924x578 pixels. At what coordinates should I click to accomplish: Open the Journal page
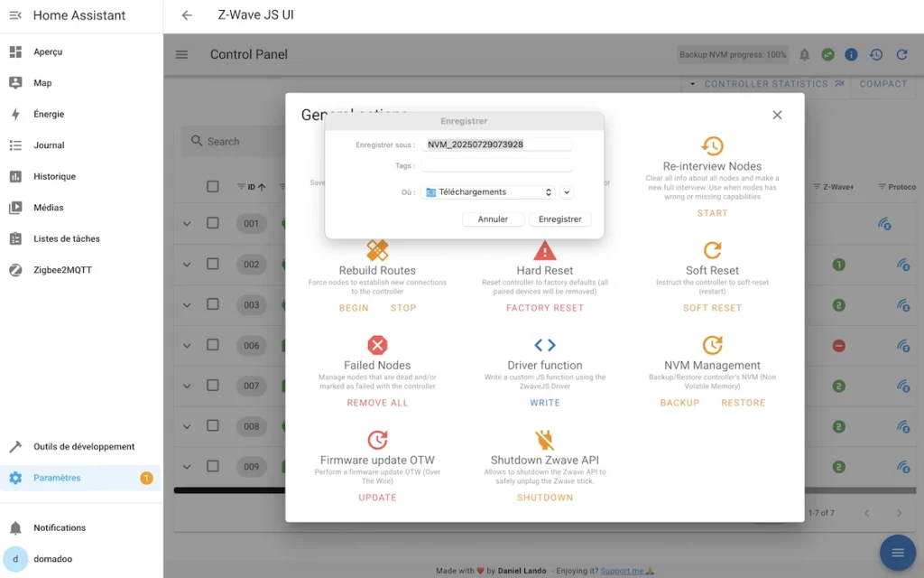click(81, 145)
